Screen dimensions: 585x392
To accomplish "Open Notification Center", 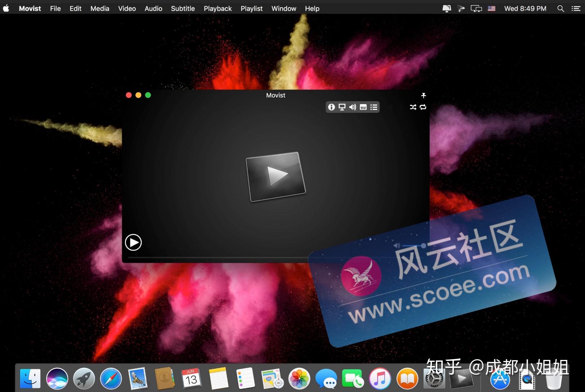I will [x=576, y=8].
